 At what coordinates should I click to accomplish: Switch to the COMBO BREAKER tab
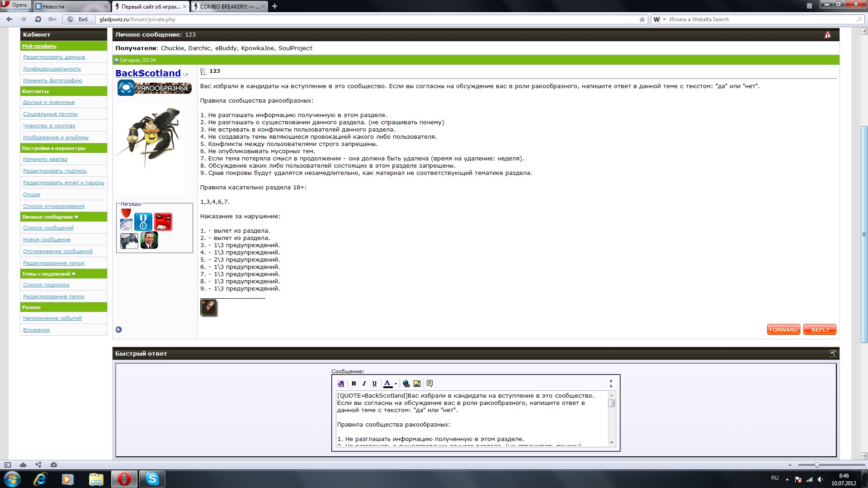(229, 6)
